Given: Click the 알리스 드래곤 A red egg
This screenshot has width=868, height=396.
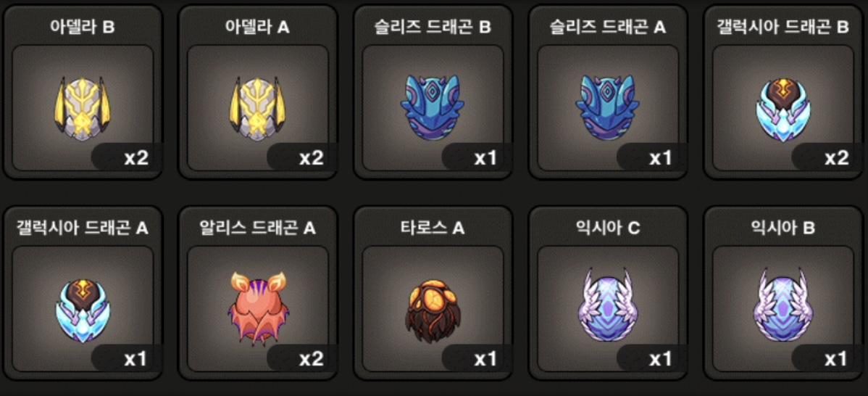Looking at the screenshot, I should 257,309.
